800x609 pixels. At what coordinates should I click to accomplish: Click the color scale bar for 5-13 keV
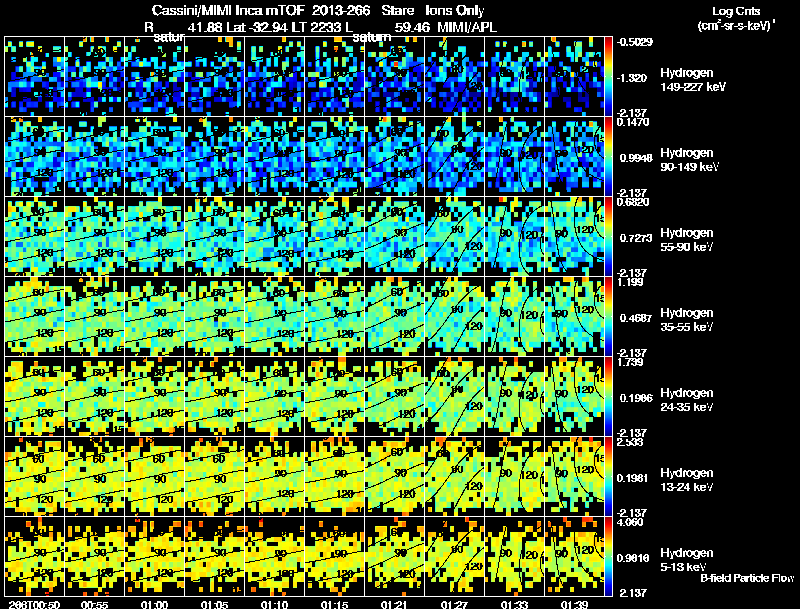click(x=608, y=556)
